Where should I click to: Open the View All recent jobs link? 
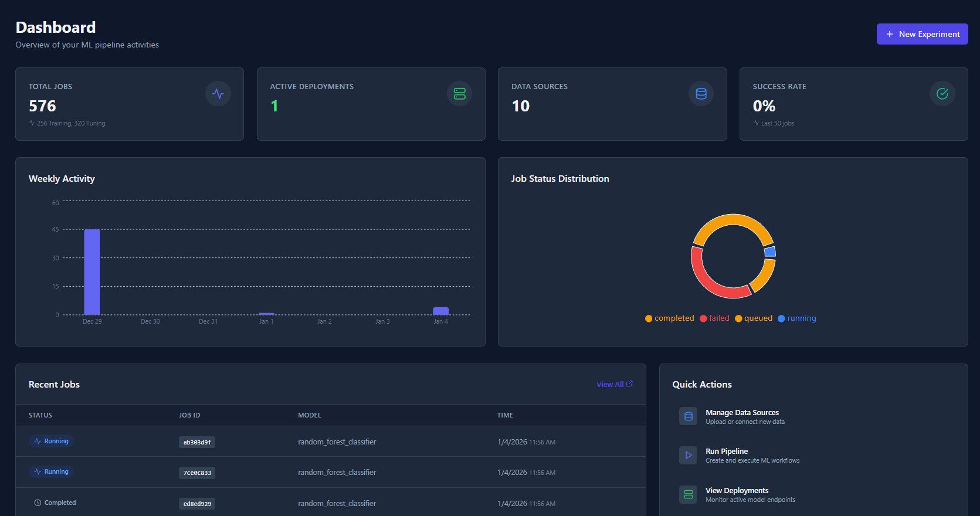pos(615,384)
